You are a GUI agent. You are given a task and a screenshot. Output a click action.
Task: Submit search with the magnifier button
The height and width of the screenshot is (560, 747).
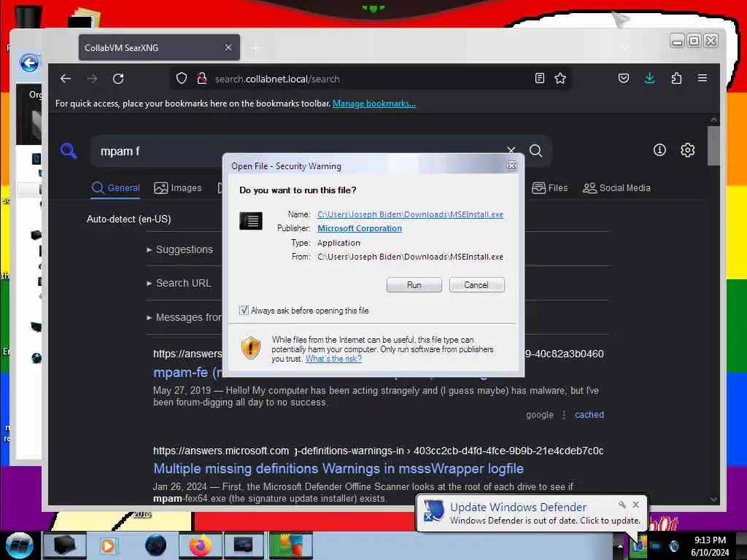coord(536,151)
